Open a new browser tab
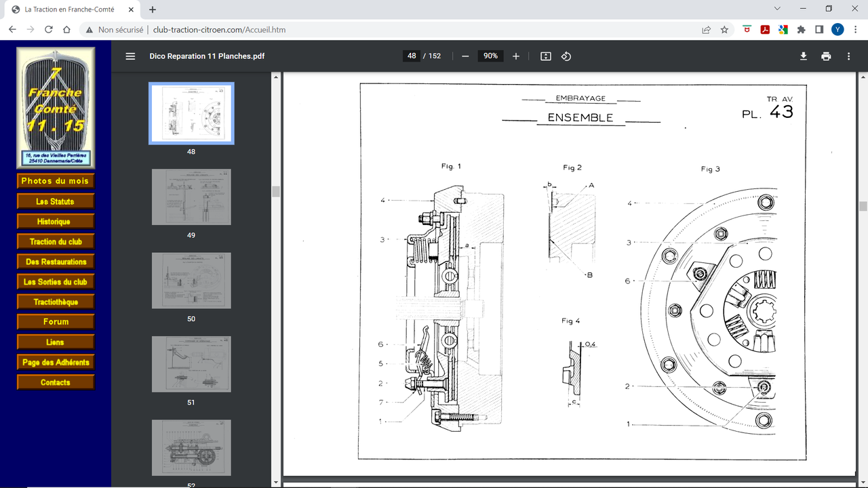868x488 pixels. tap(153, 9)
